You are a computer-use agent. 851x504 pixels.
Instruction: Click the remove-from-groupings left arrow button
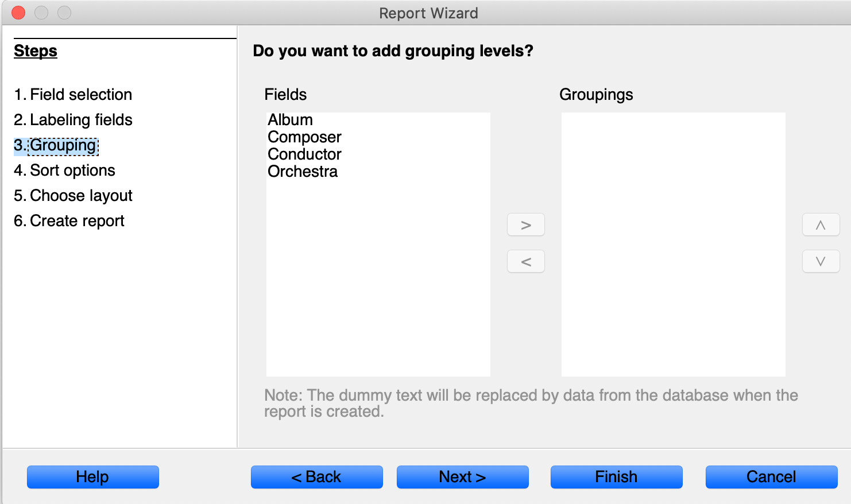[525, 262]
